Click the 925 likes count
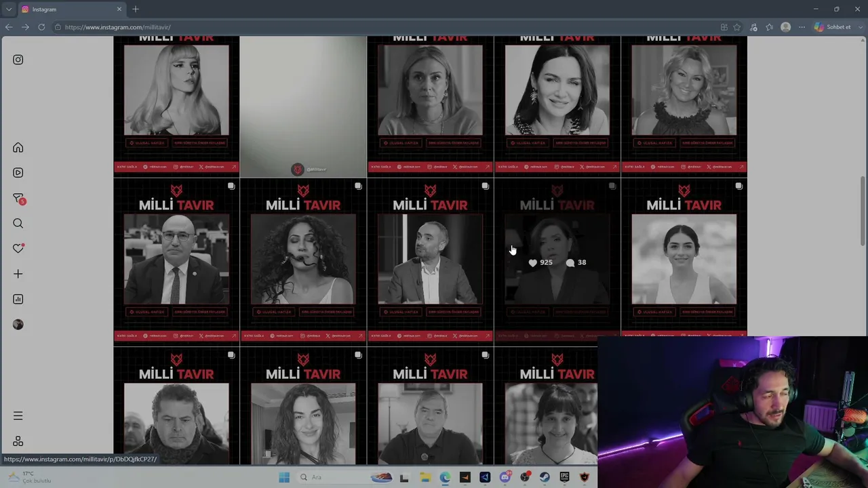 coord(540,262)
